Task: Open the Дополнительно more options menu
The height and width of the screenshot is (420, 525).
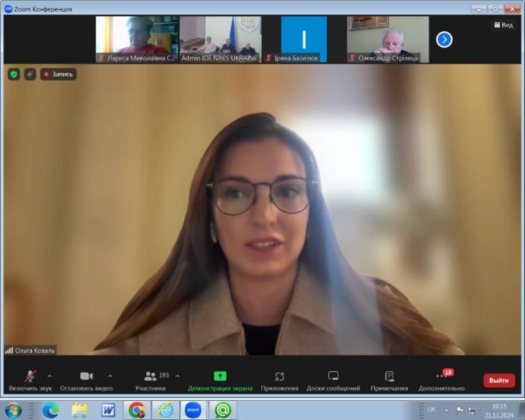Action: click(441, 380)
